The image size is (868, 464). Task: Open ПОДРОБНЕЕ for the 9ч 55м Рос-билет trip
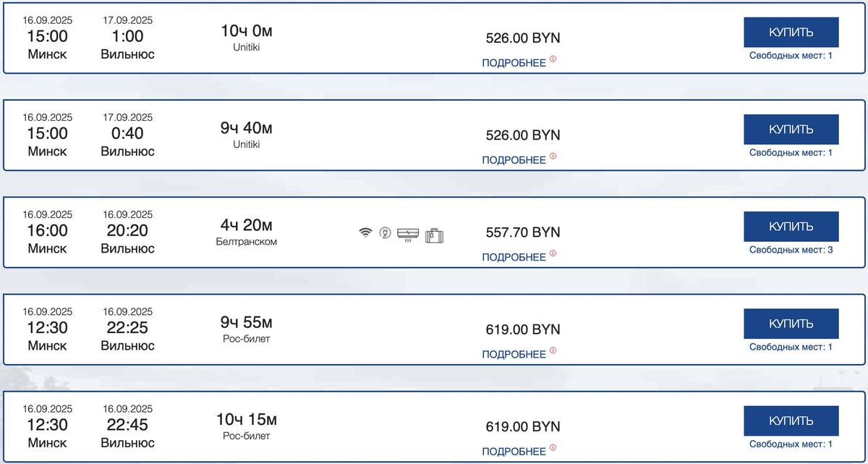[514, 354]
